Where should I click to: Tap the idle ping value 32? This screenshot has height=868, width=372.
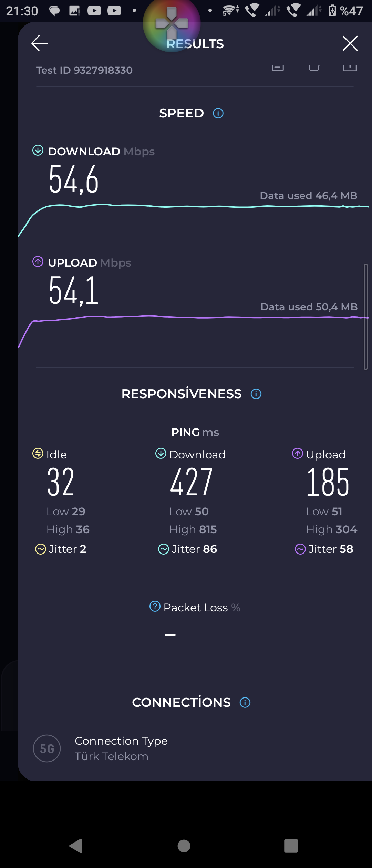(61, 482)
